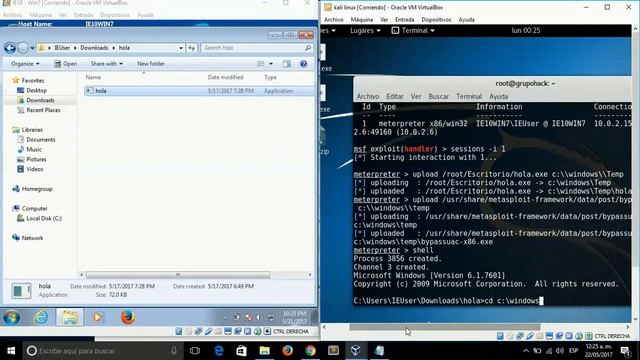
Task: Open Máquina menu in Kali VirtualBox window
Action: (x=362, y=20)
